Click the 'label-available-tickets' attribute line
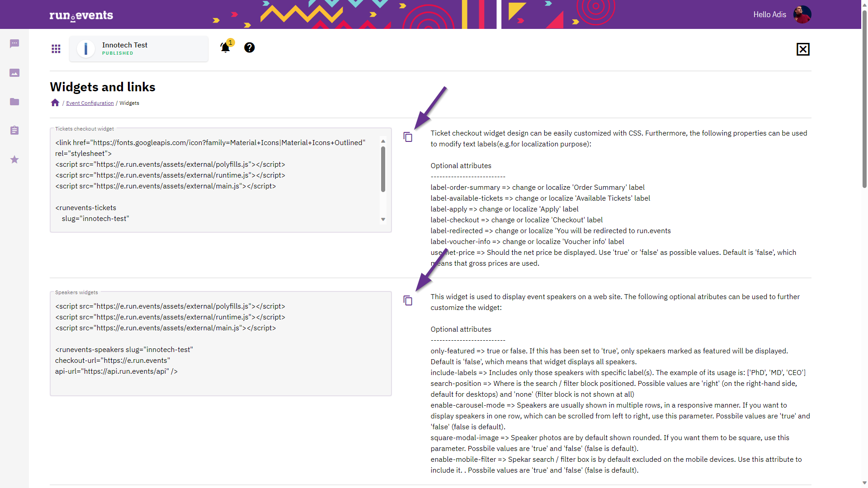868x488 pixels. pyautogui.click(x=540, y=198)
